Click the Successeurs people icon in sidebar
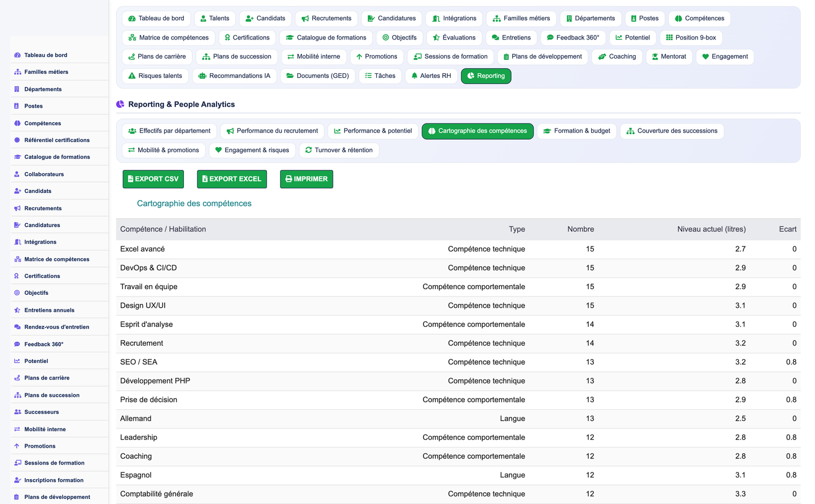Screen dimensions: 815x504 point(17,412)
